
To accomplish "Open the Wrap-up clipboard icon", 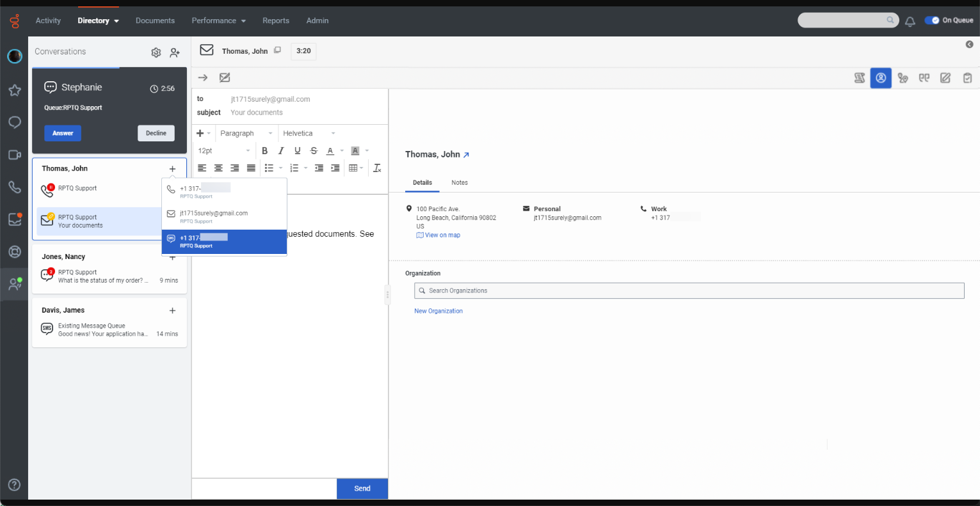I will point(967,77).
